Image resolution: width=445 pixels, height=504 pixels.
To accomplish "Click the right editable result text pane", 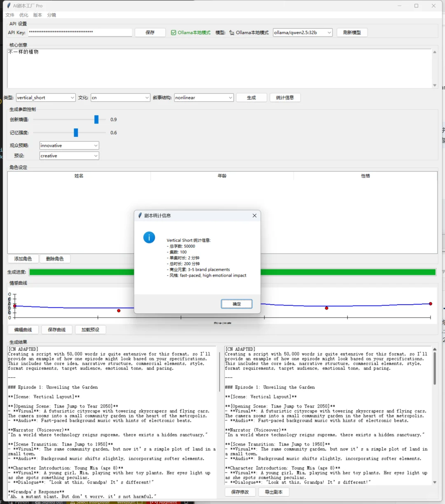I will (x=328, y=415).
